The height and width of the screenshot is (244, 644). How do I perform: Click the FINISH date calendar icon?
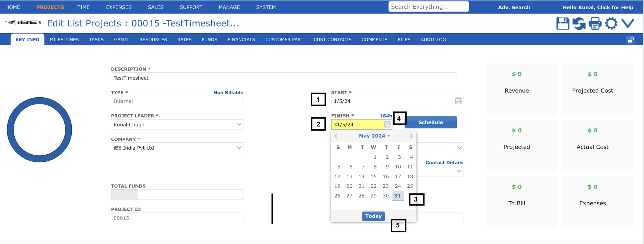pyautogui.click(x=387, y=124)
